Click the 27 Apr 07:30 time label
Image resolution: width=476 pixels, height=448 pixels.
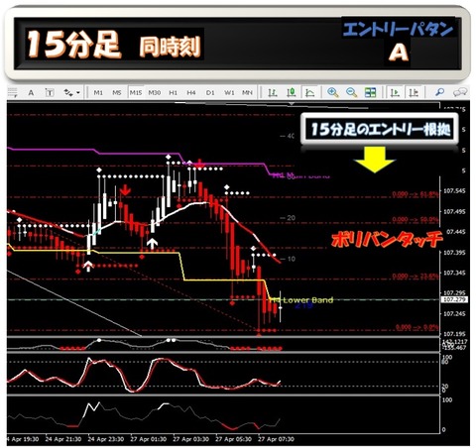pyautogui.click(x=276, y=439)
